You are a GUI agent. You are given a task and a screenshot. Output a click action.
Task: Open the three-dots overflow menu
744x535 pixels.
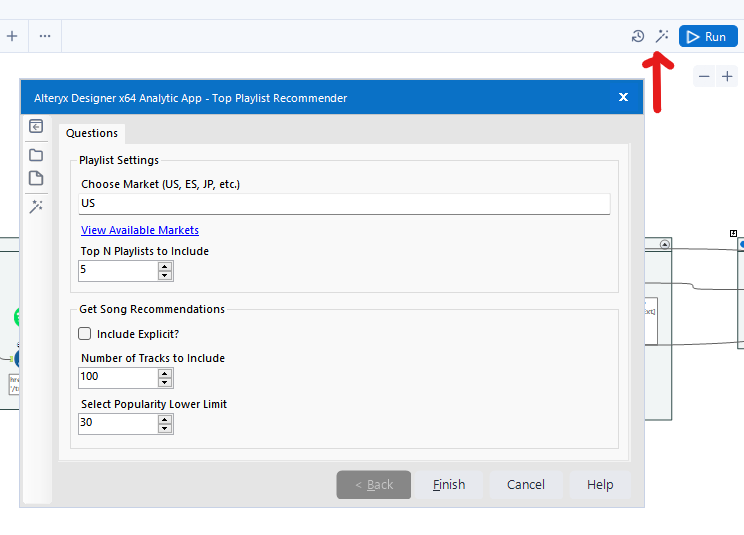45,36
